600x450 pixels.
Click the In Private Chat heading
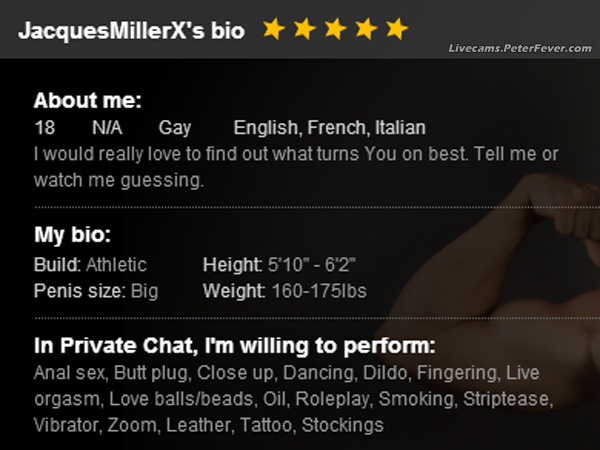[235, 346]
